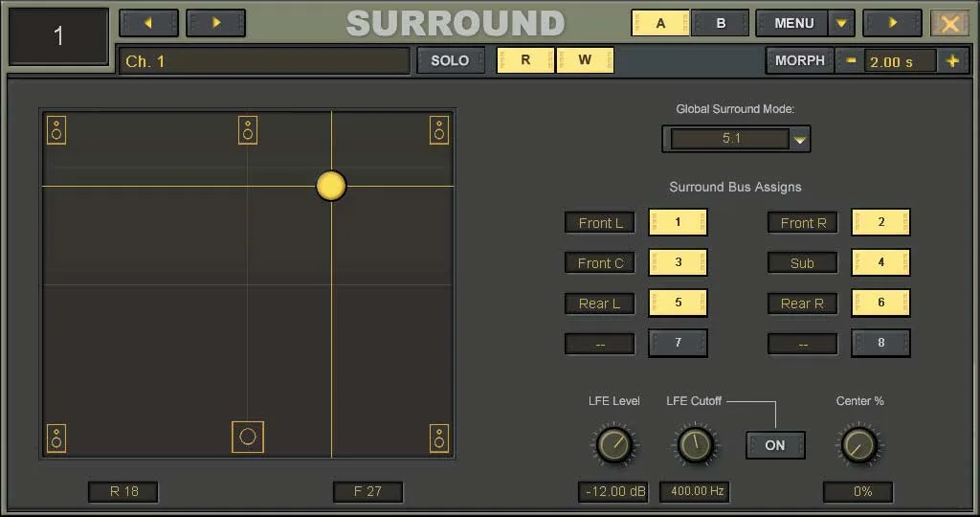Toggle surround bus assign 4
The width and height of the screenshot is (980, 517).
(880, 262)
